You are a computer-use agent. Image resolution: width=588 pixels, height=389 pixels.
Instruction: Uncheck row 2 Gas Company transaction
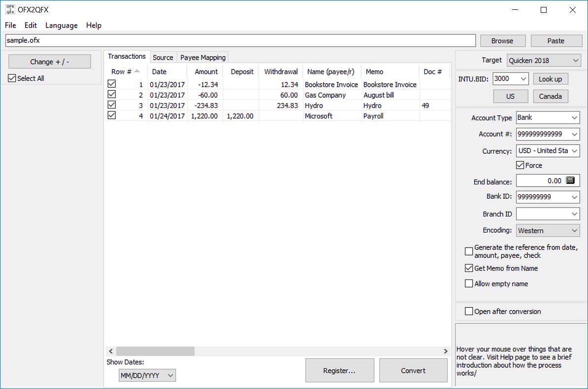point(112,94)
